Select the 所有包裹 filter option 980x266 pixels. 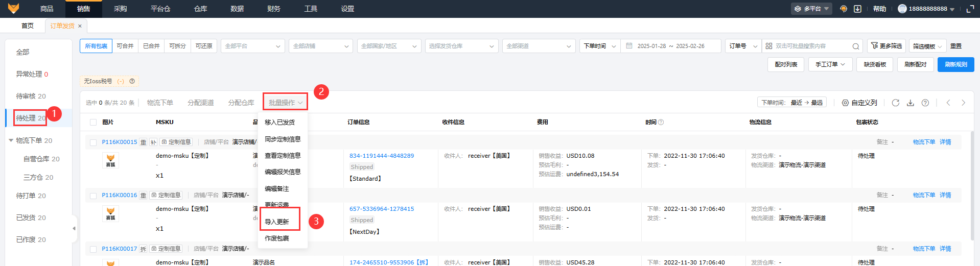(96, 46)
